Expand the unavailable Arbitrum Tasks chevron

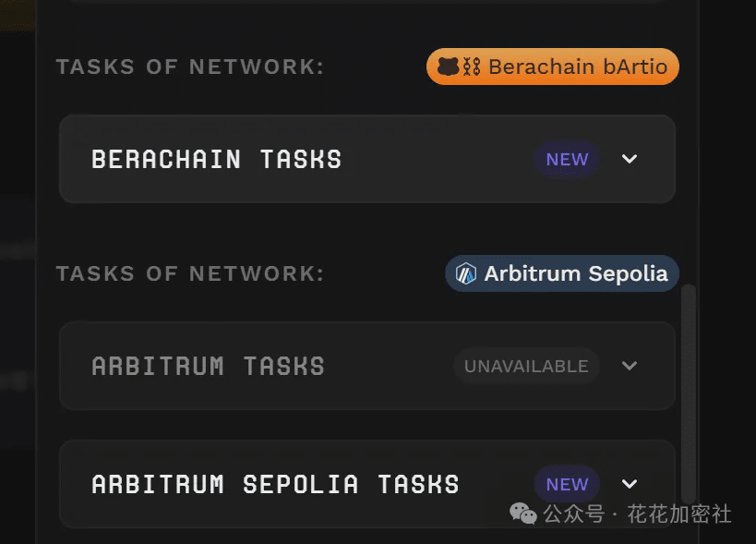tap(630, 366)
